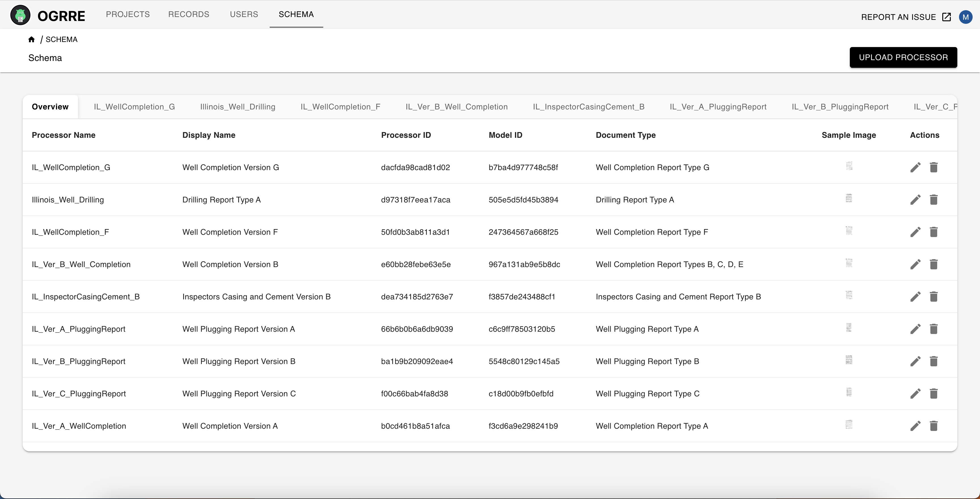Delete the IL_WellCompletion_F processor
Image resolution: width=980 pixels, height=499 pixels.
pos(933,232)
